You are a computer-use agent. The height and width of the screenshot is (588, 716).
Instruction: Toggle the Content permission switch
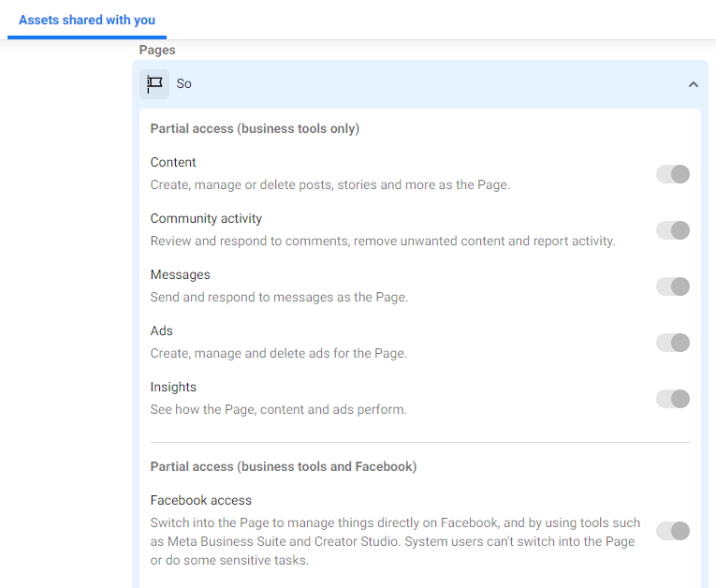(673, 174)
